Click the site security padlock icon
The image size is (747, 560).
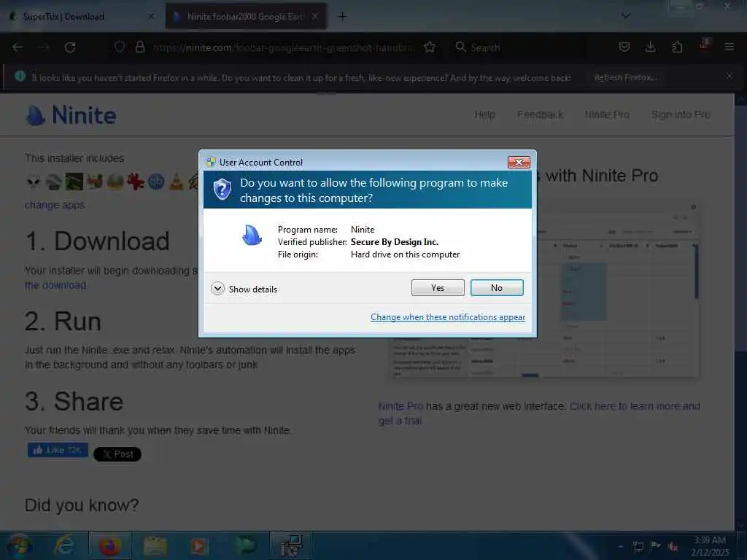pos(140,47)
